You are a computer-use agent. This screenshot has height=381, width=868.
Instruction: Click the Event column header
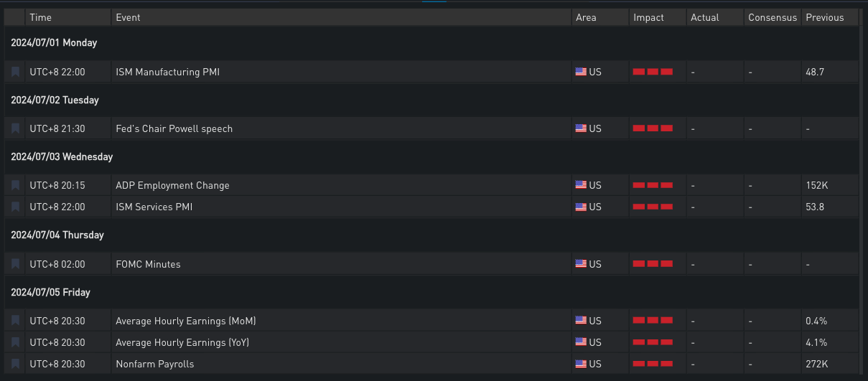coord(129,17)
